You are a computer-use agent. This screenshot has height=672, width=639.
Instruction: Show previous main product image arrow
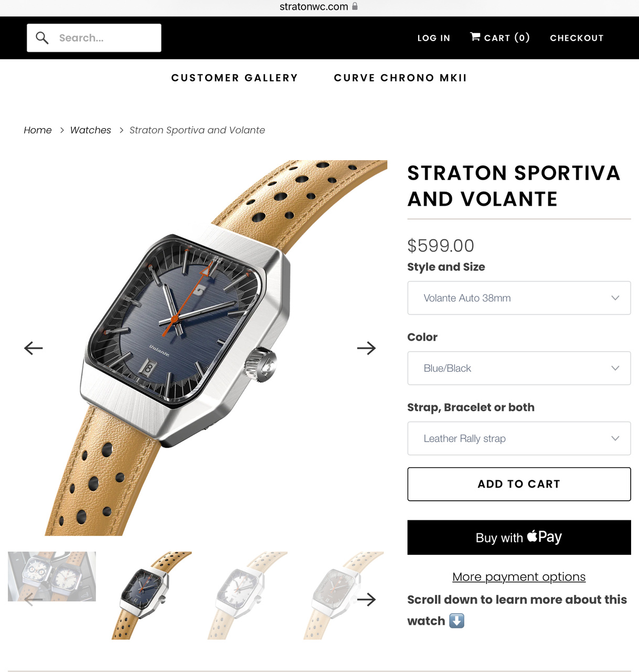[34, 348]
